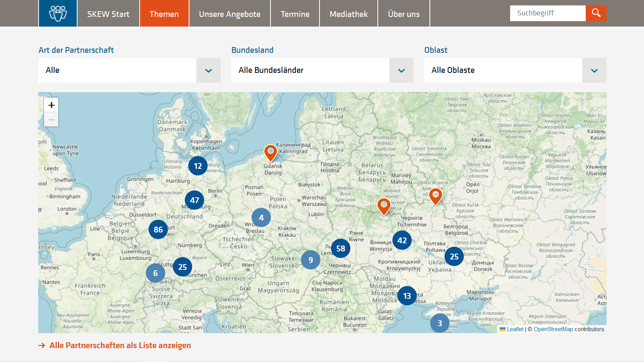644x362 pixels.
Task: Click the orange pin near Tschernihiw
Action: pyautogui.click(x=384, y=206)
